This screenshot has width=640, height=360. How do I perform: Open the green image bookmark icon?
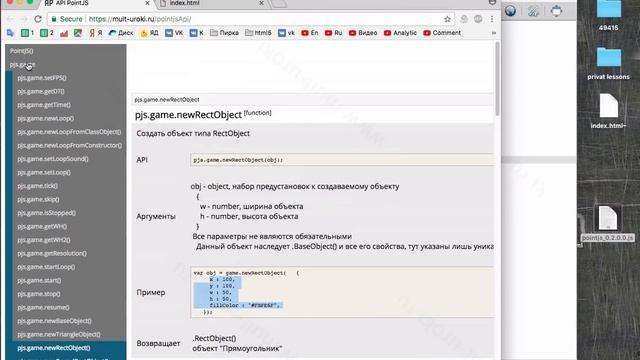(78, 33)
